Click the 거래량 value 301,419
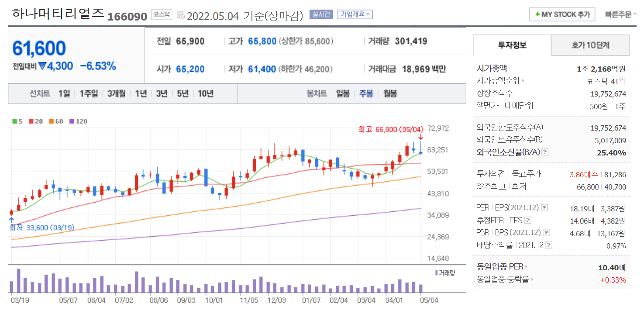Viewport: 644px width, 314px height. tap(411, 41)
